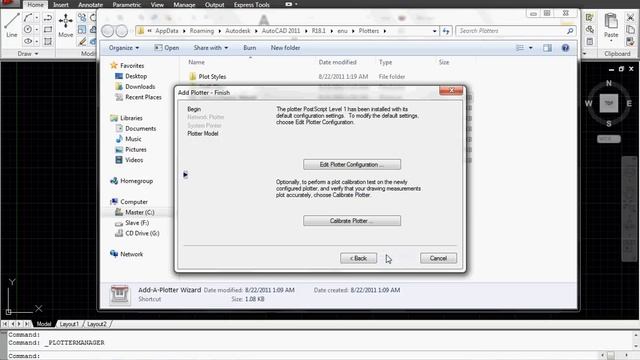This screenshot has height=360, width=640.
Task: Expand the Draw panel dropdown
Action: (28, 54)
